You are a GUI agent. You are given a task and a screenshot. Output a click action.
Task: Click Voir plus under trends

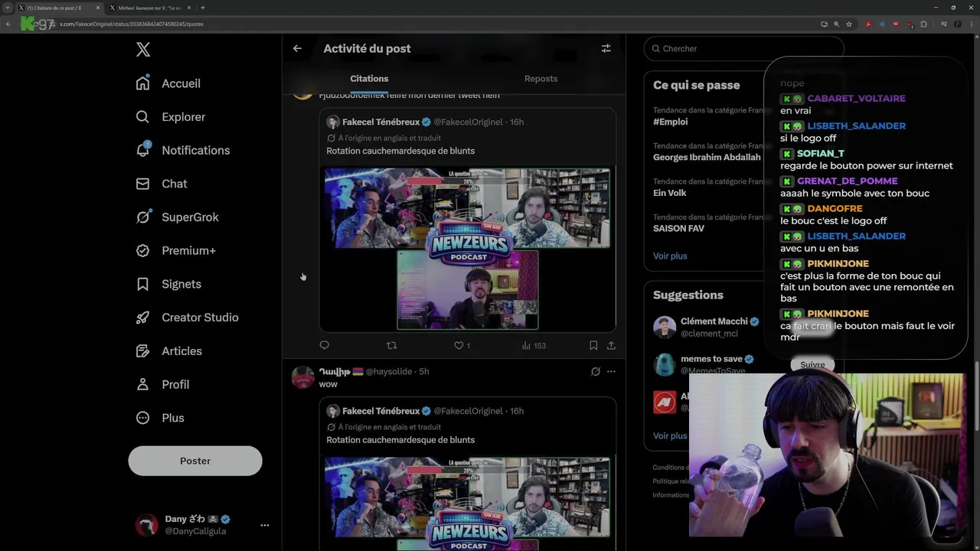tap(670, 256)
